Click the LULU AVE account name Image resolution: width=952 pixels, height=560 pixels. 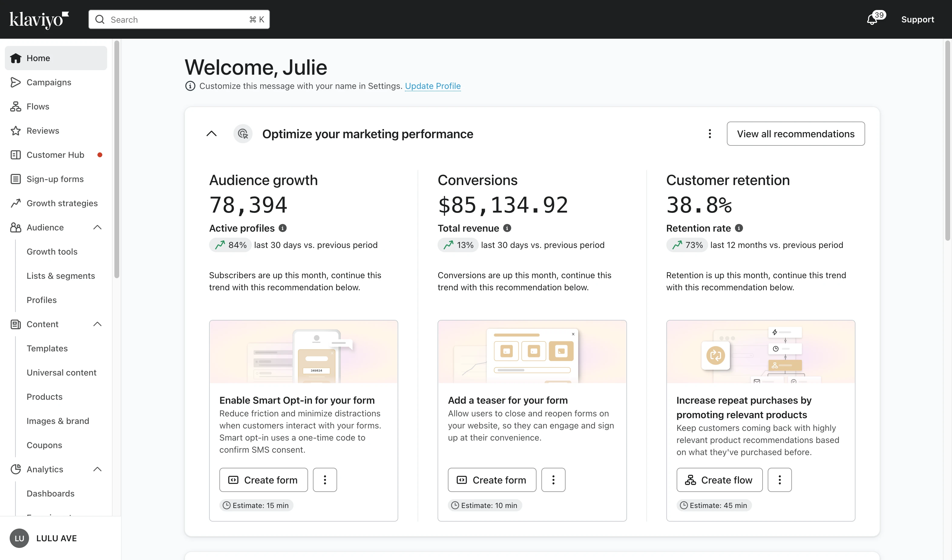(x=57, y=539)
